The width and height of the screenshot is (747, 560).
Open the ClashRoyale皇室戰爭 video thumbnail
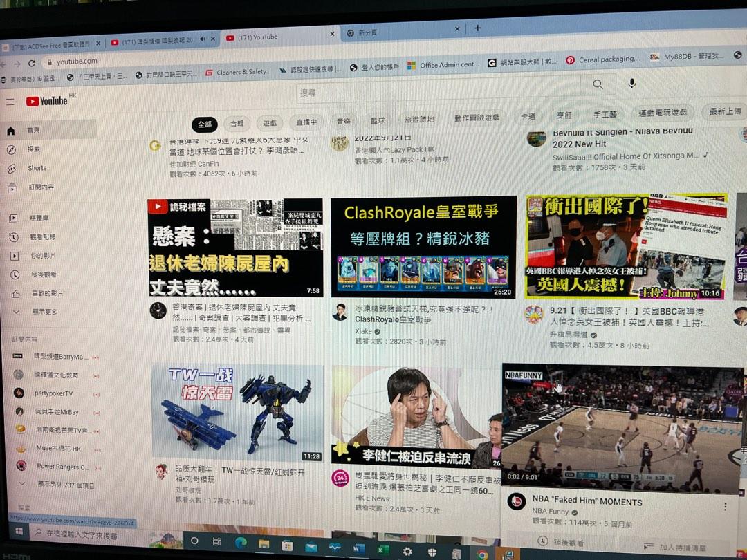coord(423,247)
